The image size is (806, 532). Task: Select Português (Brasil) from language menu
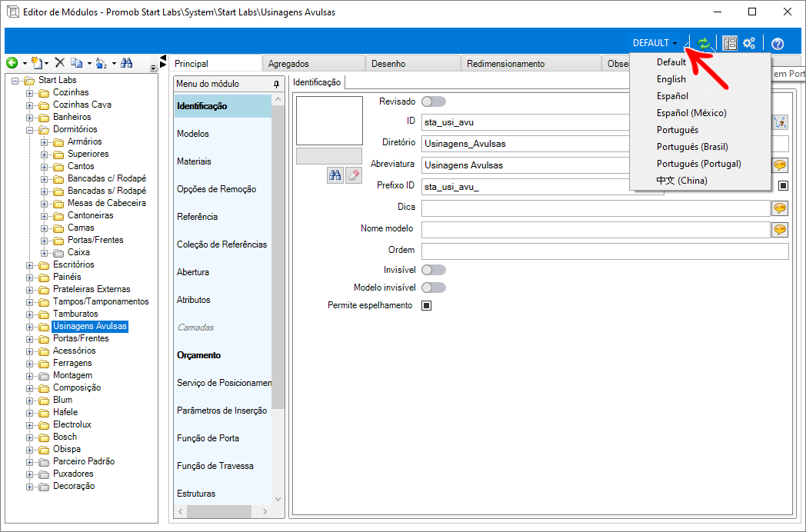click(692, 147)
